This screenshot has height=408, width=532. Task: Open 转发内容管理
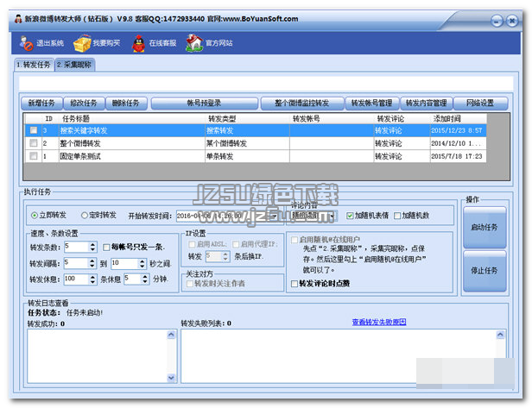[427, 103]
